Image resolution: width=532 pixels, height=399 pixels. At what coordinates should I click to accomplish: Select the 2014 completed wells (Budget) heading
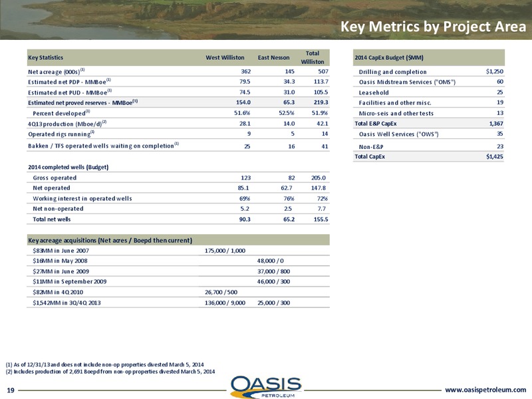(68, 167)
